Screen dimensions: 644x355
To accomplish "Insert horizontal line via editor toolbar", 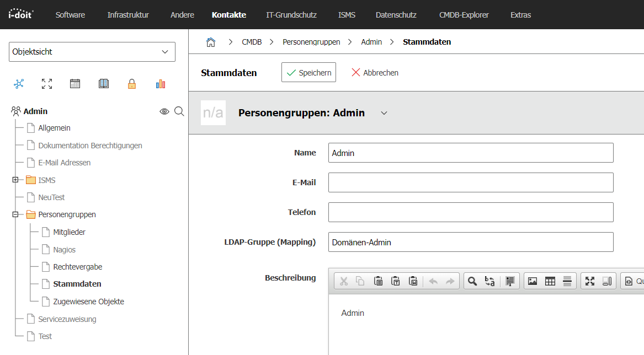I will tap(567, 281).
